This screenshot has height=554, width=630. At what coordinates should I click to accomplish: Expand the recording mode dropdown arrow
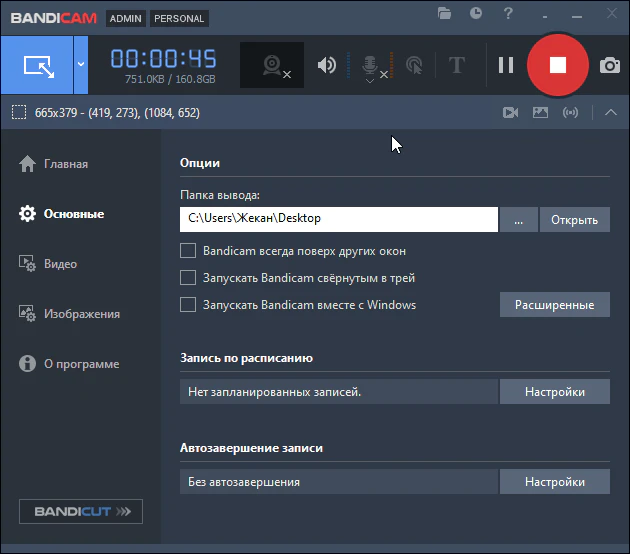pos(81,65)
